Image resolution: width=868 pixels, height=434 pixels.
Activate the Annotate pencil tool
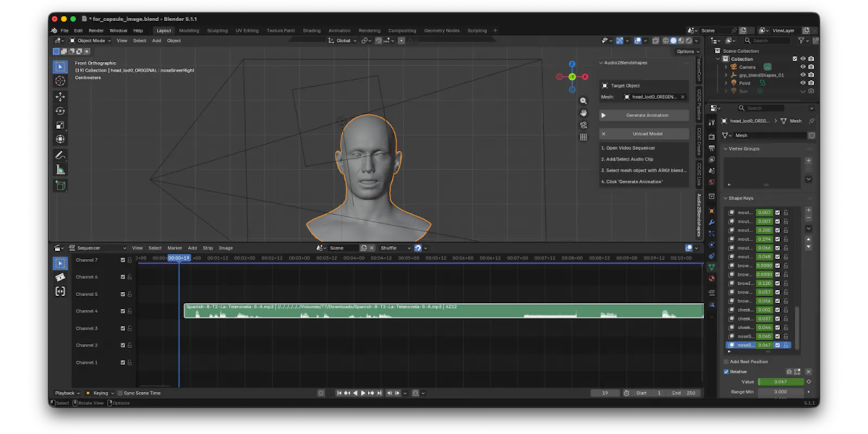pos(60,155)
